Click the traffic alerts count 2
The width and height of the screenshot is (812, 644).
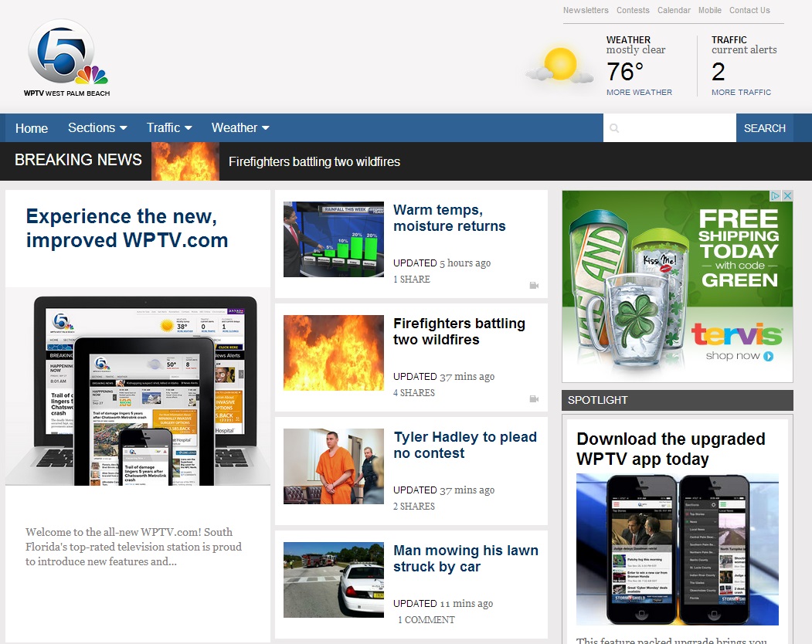[718, 72]
